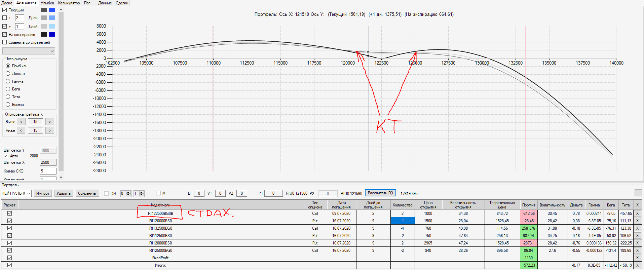Viewport: 644px width, 270px height.
Task: Click the left panel's scroll down arrow
Action: (x=61, y=177)
